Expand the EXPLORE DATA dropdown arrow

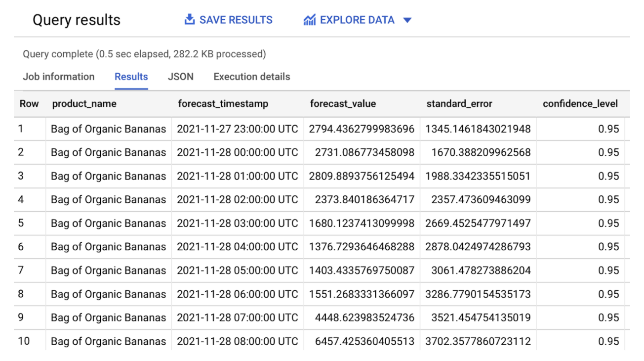[406, 20]
